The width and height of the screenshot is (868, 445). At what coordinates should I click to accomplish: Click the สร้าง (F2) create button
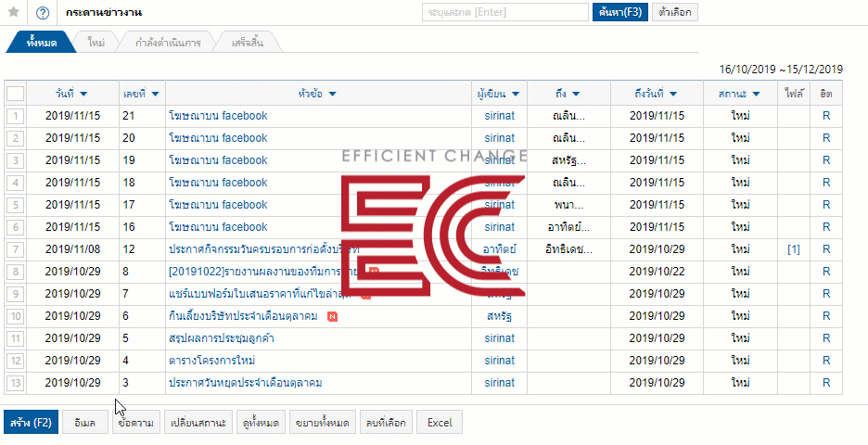[x=31, y=423]
